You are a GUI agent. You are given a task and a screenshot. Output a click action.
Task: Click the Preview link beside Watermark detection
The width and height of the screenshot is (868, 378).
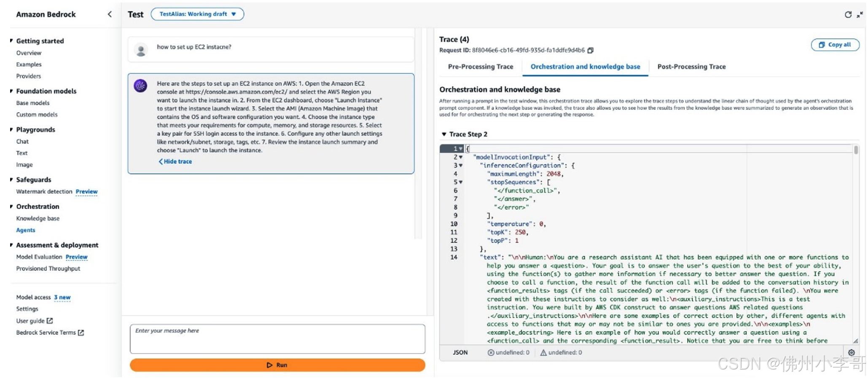[86, 192]
